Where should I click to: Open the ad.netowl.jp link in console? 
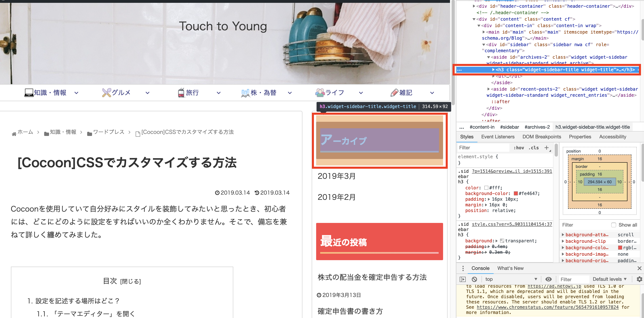554,286
